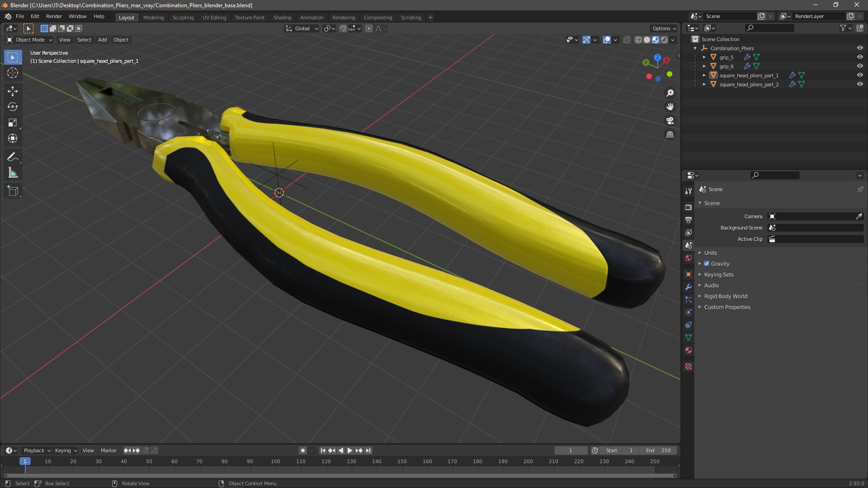868x488 pixels.
Task: Switch to the Shading workspace tab
Action: 282,17
